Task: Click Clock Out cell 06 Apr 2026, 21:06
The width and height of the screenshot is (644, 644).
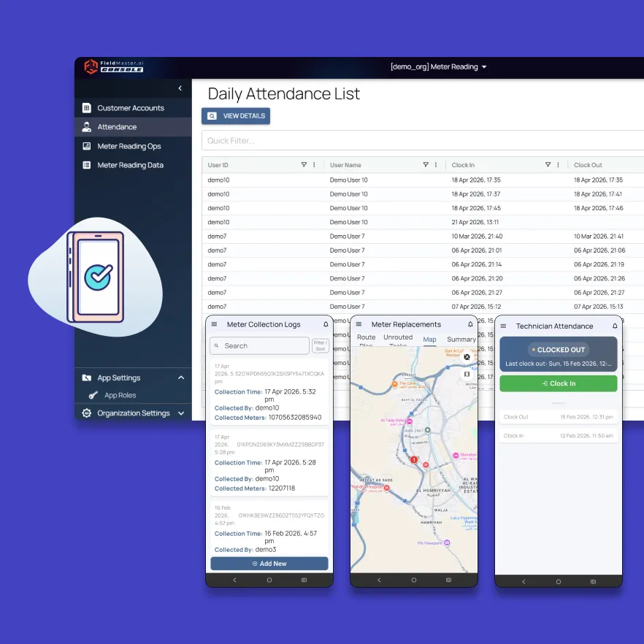Action: point(599,250)
